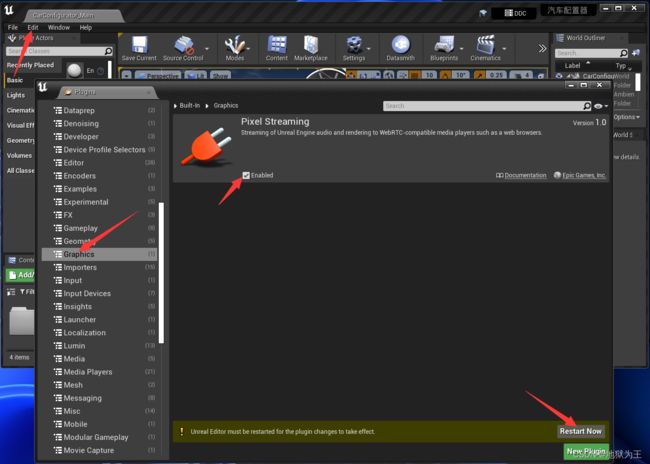
Task: Open Blueprints dropdown arrow
Action: [x=461, y=49]
